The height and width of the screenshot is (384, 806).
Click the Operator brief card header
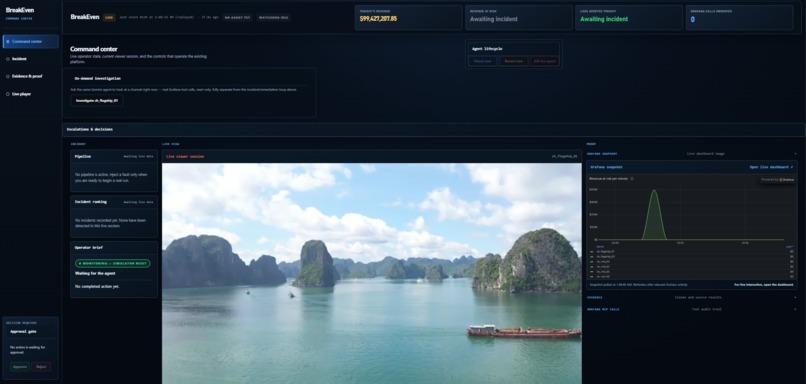point(114,247)
